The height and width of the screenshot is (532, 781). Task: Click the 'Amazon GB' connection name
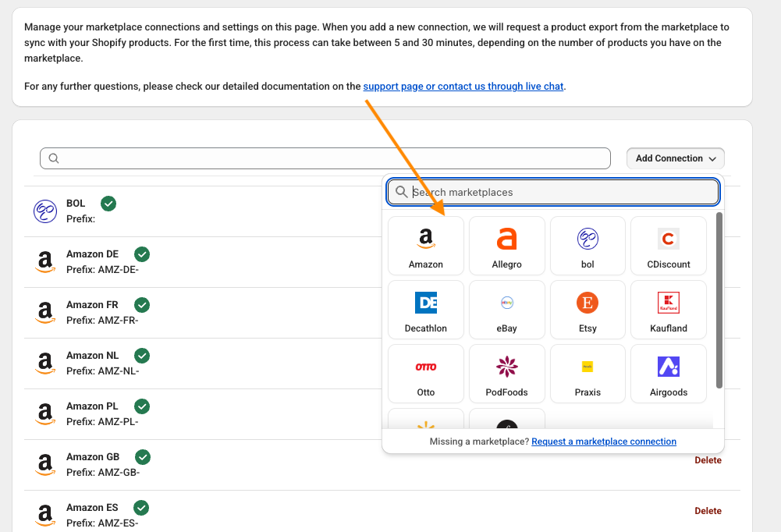(x=93, y=457)
